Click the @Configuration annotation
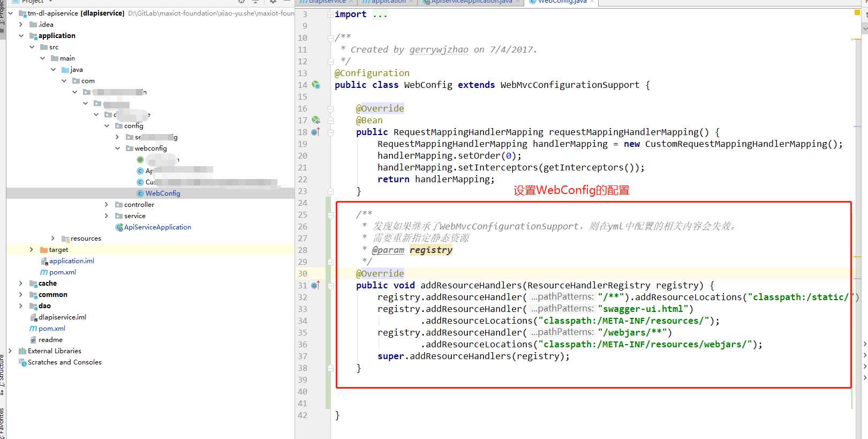This screenshot has width=868, height=439. point(372,73)
